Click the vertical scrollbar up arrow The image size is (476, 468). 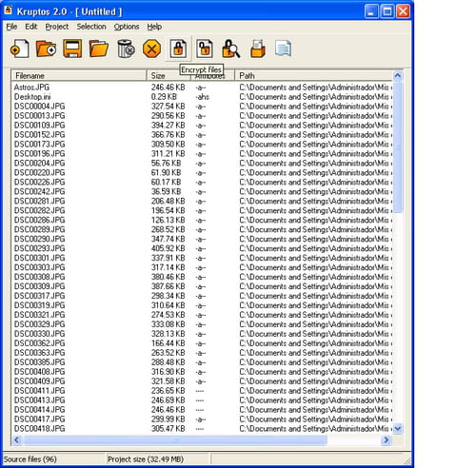pyautogui.click(x=398, y=75)
